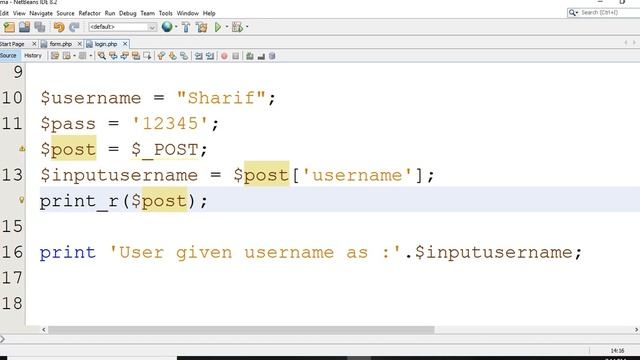The height and width of the screenshot is (360, 640).
Task: Open the Source menu
Action: point(65,13)
